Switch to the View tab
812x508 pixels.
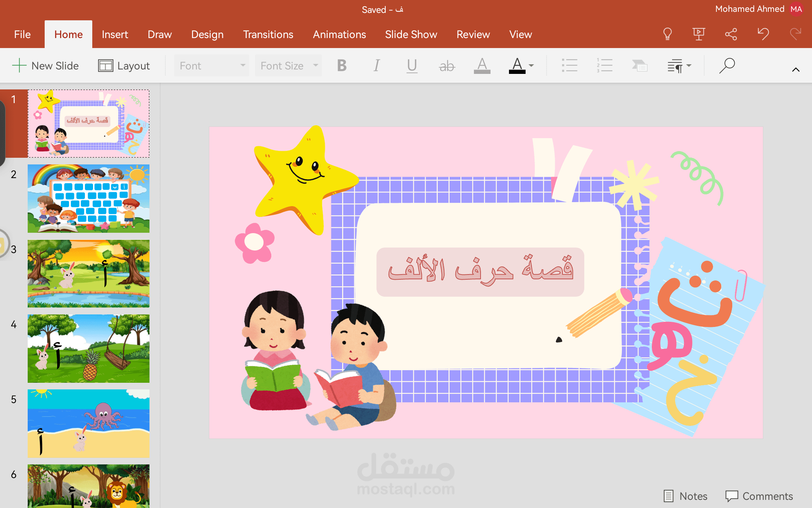tap(520, 34)
